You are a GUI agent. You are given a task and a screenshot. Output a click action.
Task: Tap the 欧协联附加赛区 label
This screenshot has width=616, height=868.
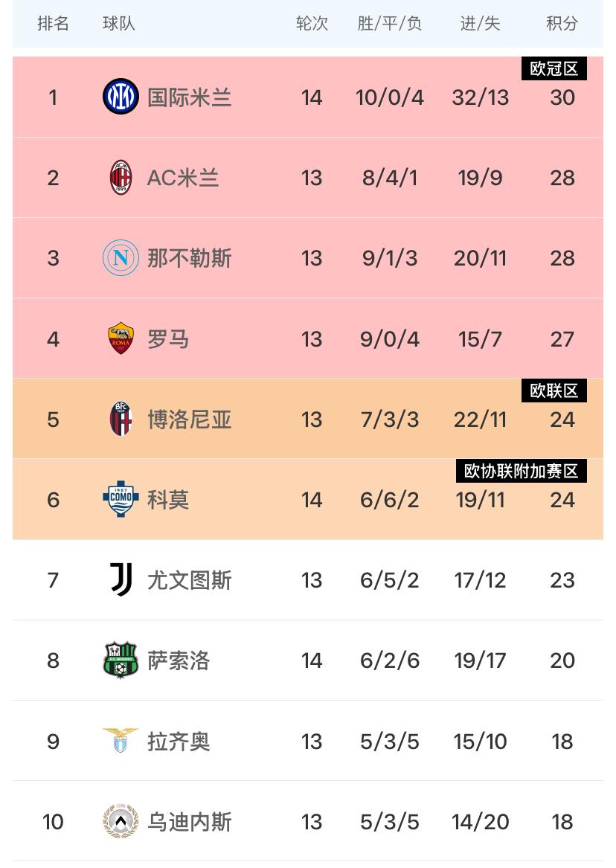(522, 471)
